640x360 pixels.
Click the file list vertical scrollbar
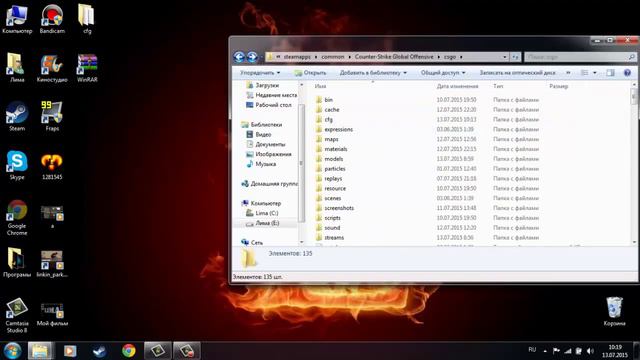(x=634, y=163)
